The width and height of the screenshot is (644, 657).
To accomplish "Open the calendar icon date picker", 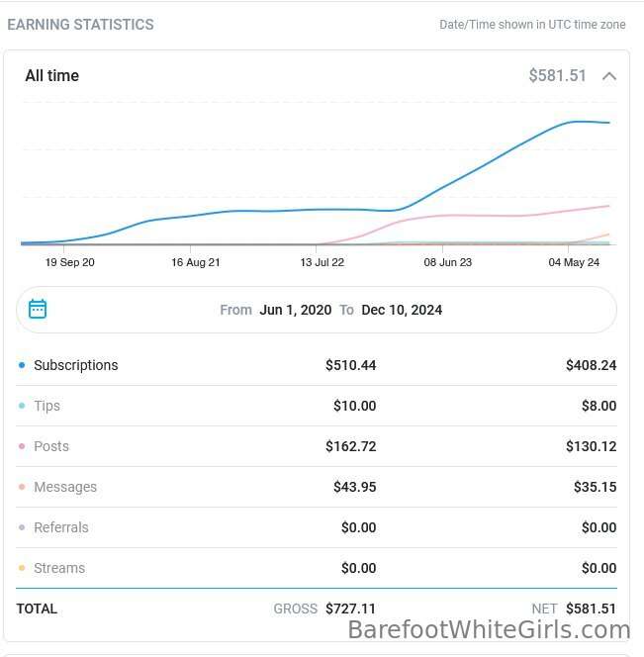I will tap(38, 310).
